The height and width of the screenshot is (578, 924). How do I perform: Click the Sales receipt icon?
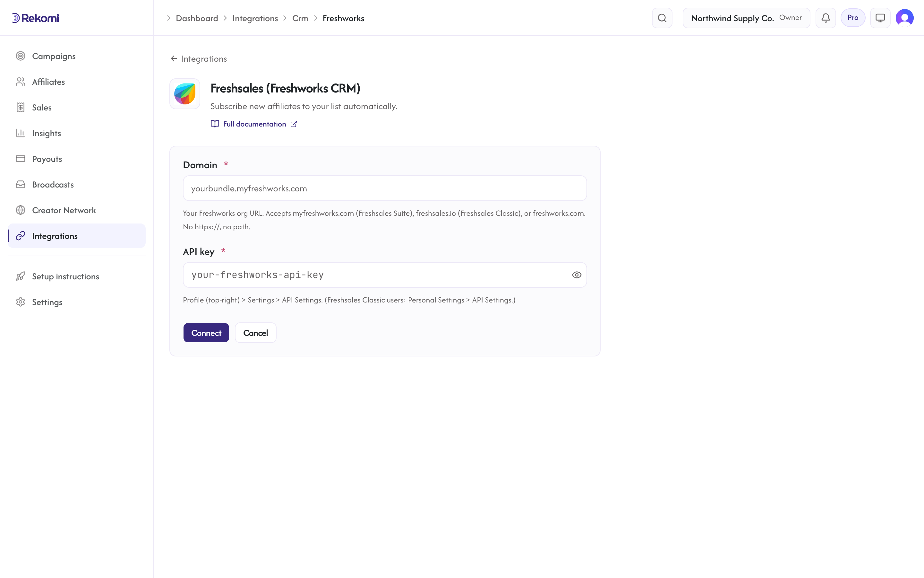pyautogui.click(x=21, y=108)
